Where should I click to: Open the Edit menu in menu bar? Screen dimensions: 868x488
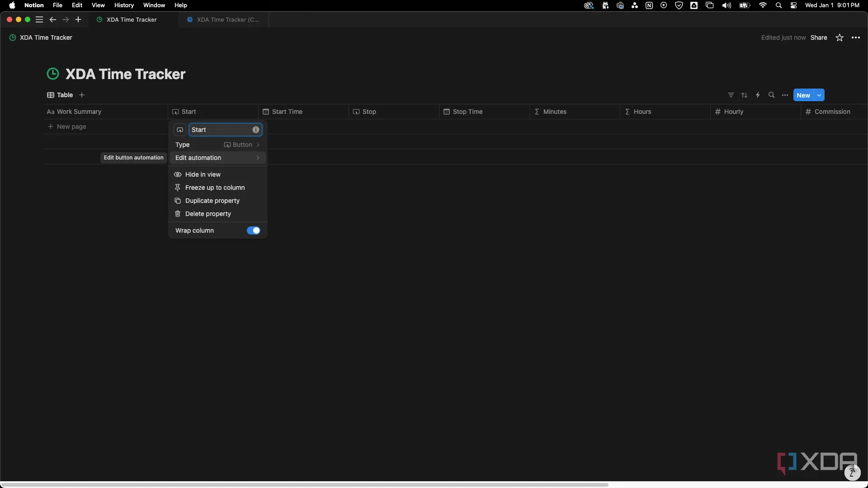click(77, 5)
